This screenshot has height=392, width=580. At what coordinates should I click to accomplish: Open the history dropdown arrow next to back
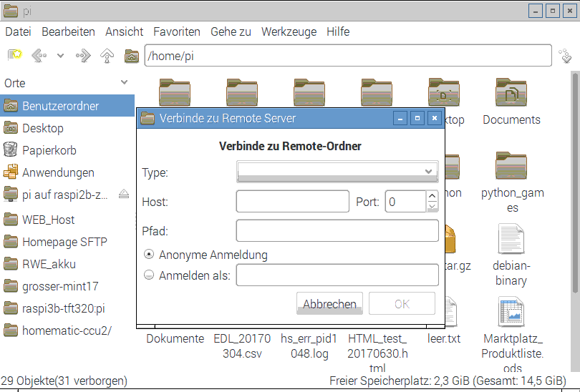(61, 56)
